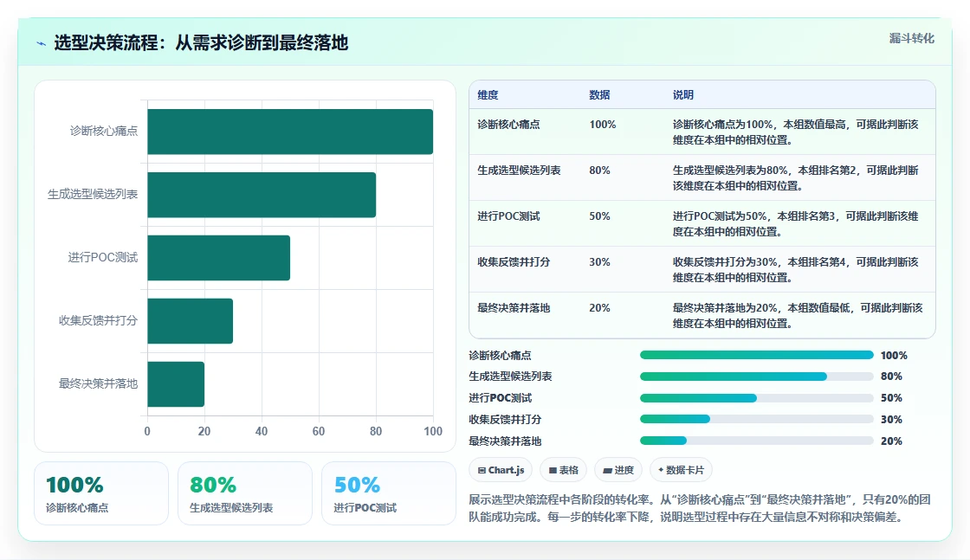The height and width of the screenshot is (560, 970).
Task: Click the 50% progress bar for 进行POC测试
Action: tap(757, 398)
